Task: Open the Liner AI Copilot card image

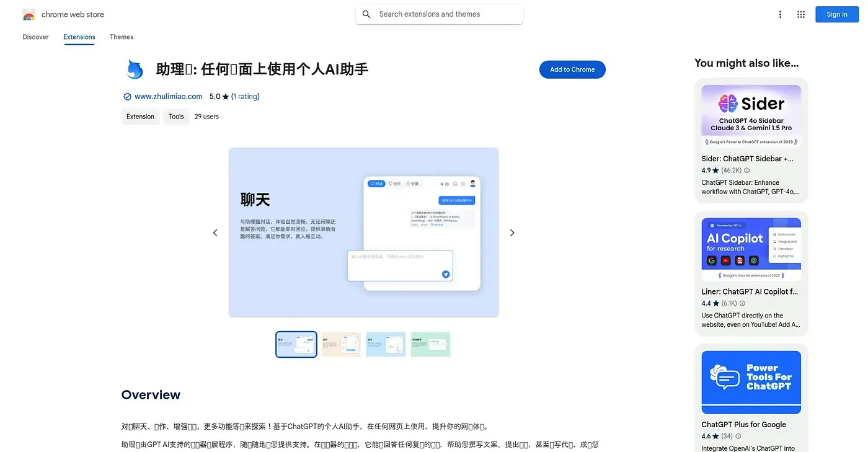Action: [751, 249]
